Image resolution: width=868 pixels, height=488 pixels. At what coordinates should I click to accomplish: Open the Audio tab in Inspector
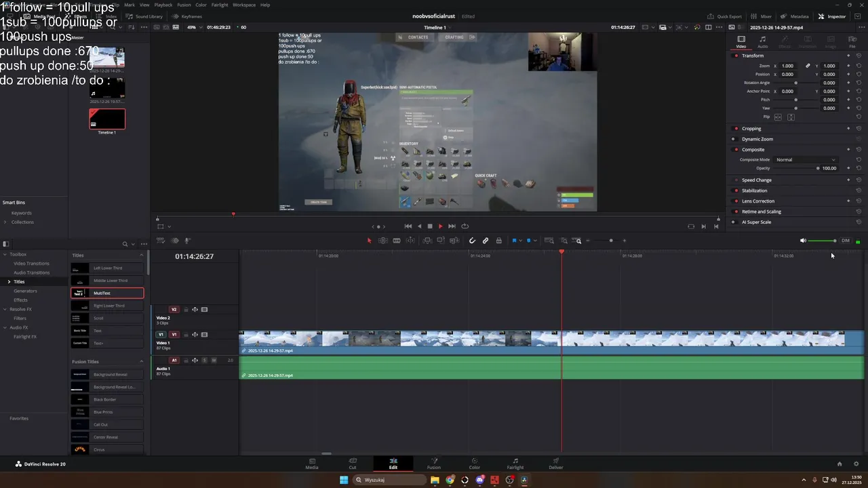763,42
